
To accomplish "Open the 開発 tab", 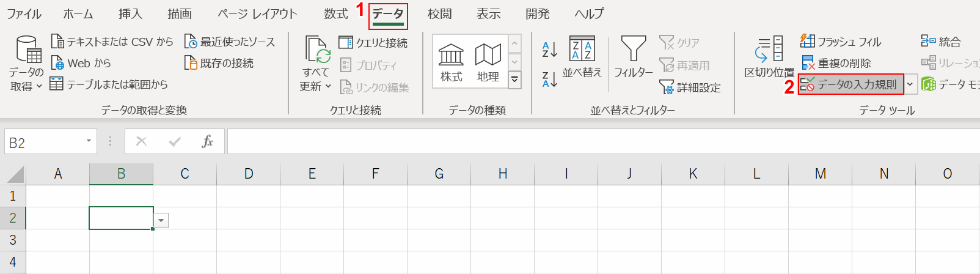I will pos(538,13).
